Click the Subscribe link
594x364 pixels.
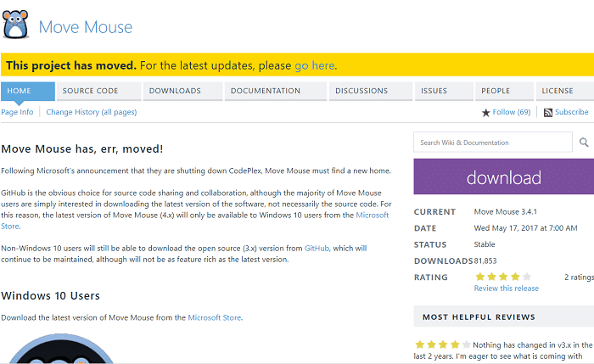click(572, 112)
